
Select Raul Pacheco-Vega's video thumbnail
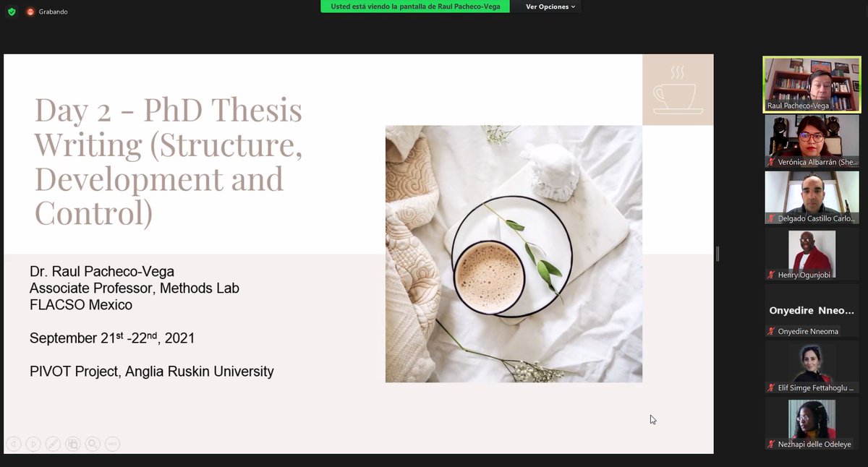pyautogui.click(x=812, y=85)
